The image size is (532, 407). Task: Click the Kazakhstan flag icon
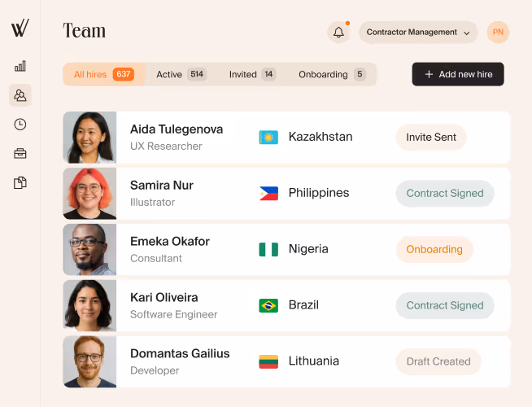coord(268,137)
